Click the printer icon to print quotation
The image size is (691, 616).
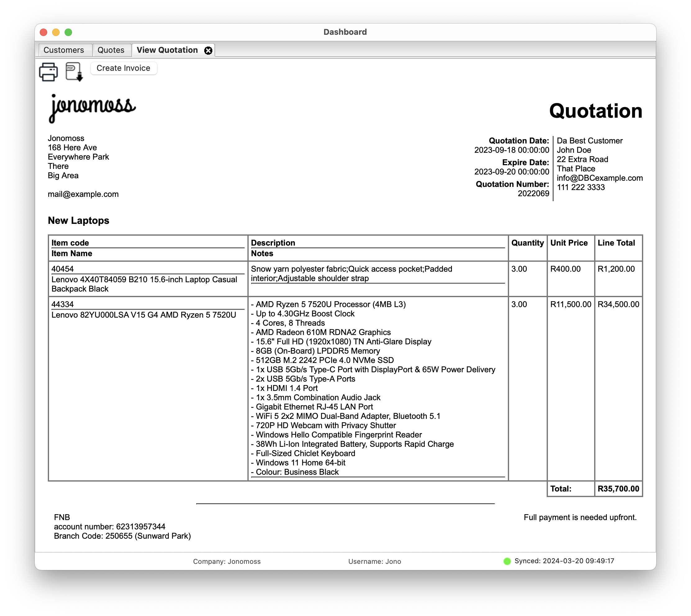point(48,71)
